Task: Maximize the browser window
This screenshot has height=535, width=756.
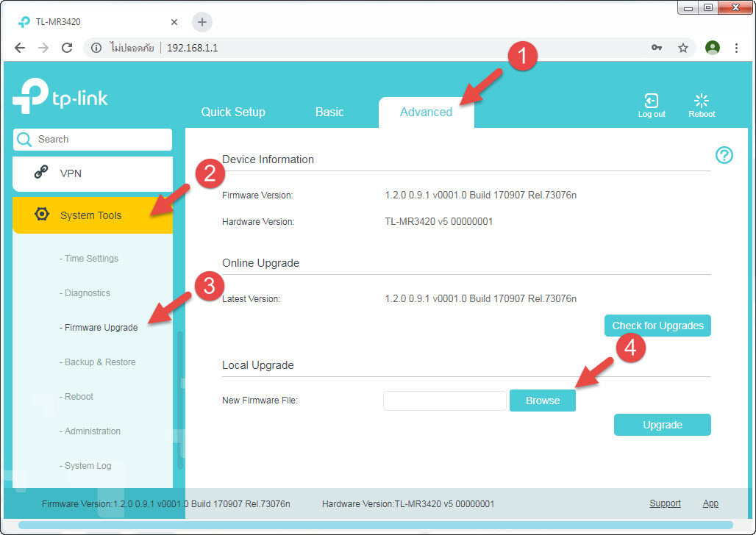Action: (707, 7)
